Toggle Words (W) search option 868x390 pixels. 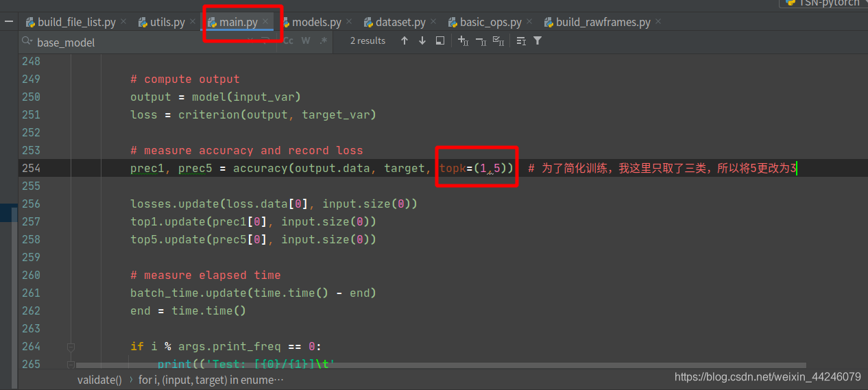[306, 41]
